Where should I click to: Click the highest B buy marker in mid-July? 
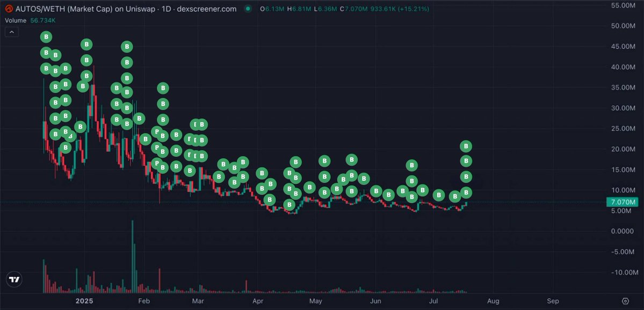pos(466,146)
